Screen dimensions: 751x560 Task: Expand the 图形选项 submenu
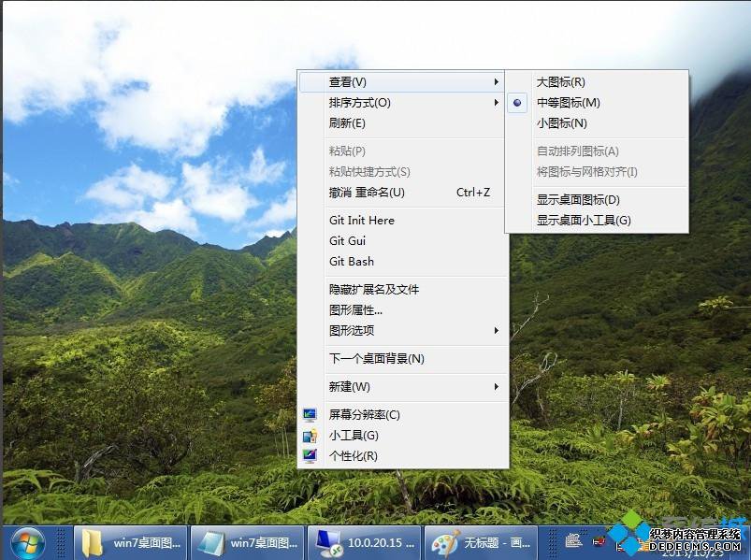[x=351, y=330]
